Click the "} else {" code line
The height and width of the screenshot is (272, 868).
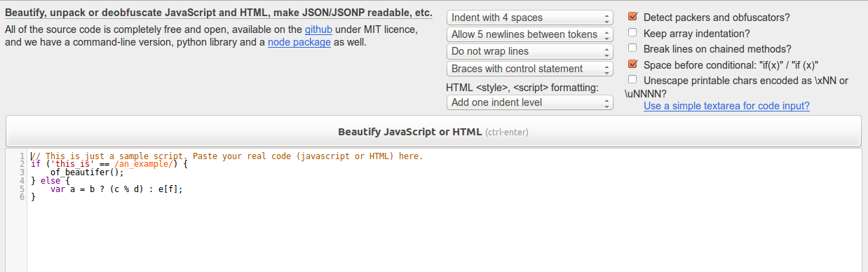pyautogui.click(x=50, y=181)
